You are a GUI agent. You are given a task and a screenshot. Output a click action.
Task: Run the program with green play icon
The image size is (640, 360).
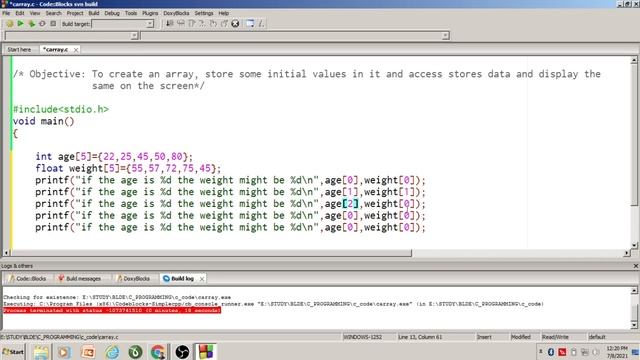pyautogui.click(x=20, y=24)
